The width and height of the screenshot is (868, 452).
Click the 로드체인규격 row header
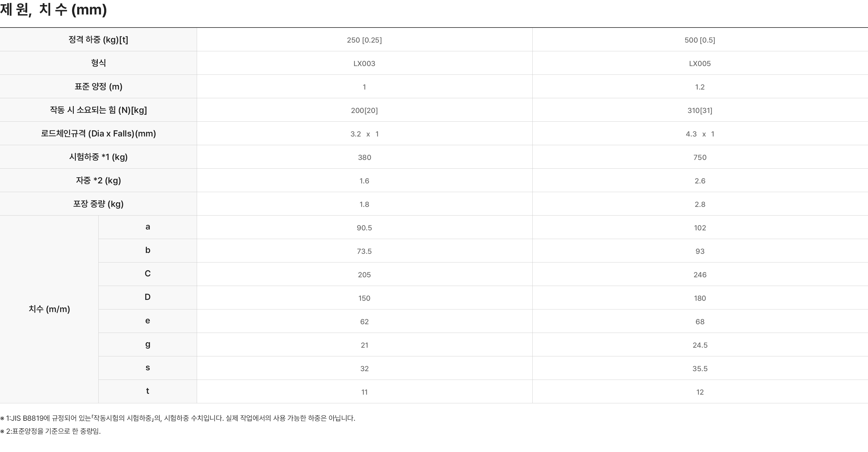pos(98,134)
